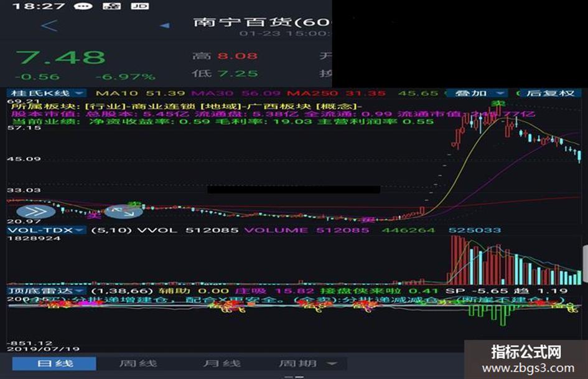Tap the round diagonal arrows zoom button
This screenshot has height=379, width=588.
[124, 212]
